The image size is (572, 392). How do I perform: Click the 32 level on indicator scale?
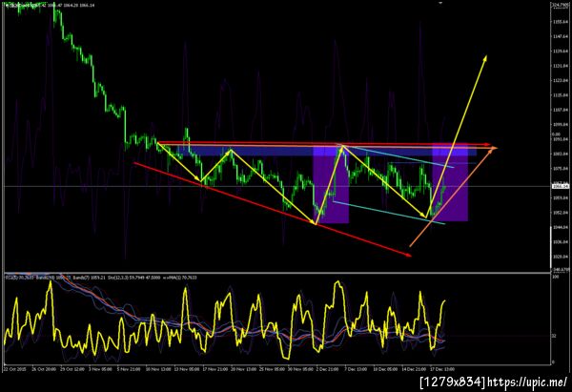pyautogui.click(x=554, y=336)
